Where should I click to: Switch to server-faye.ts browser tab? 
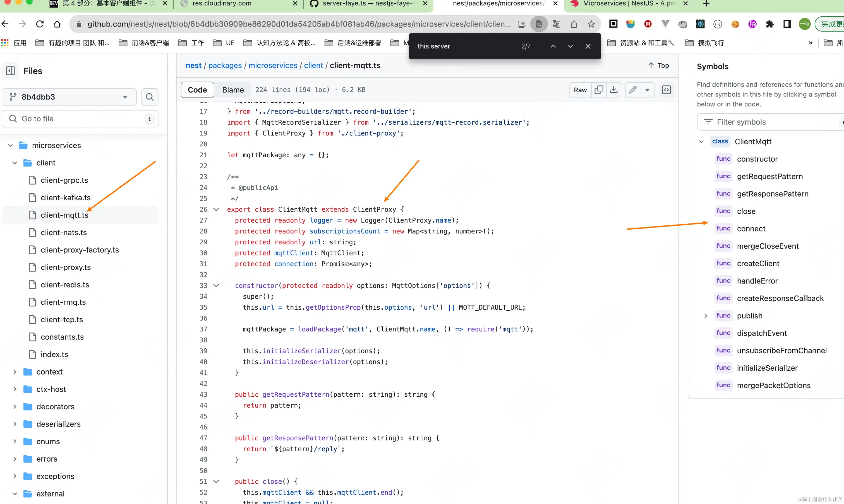pyautogui.click(x=369, y=4)
